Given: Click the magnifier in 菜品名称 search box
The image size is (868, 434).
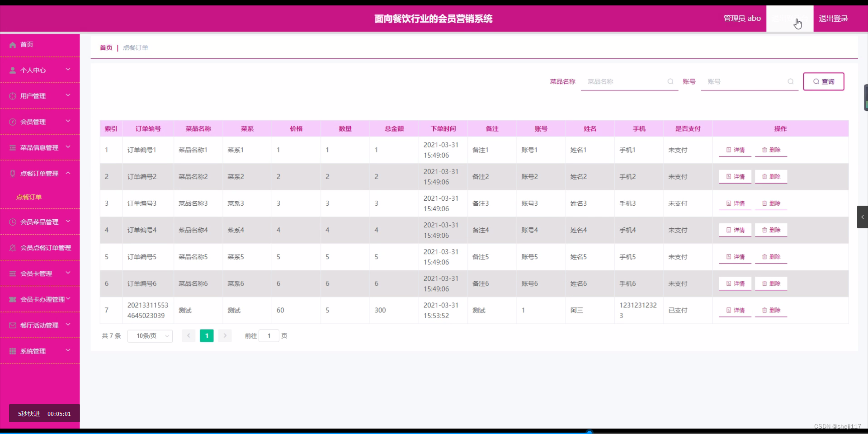Looking at the screenshot, I should pos(670,81).
